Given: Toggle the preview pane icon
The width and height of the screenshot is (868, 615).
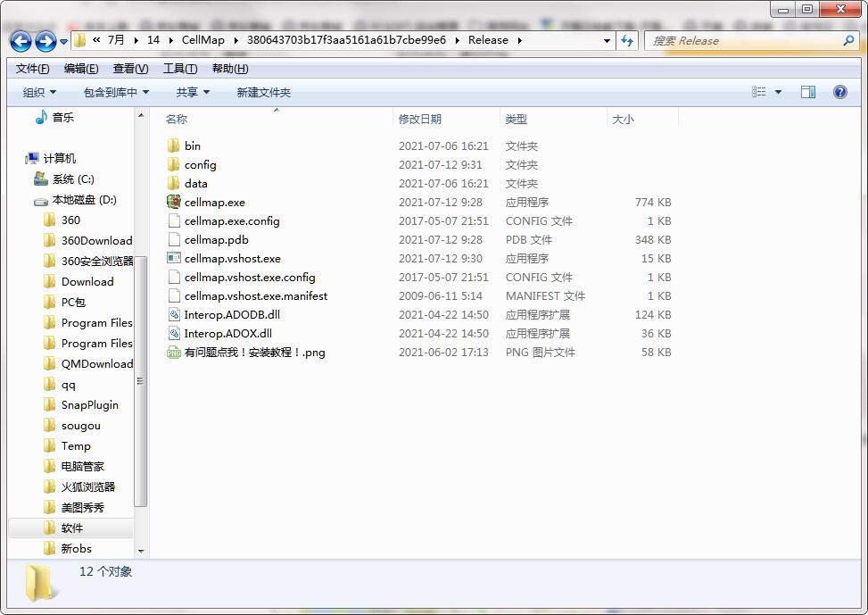Looking at the screenshot, I should [x=808, y=92].
